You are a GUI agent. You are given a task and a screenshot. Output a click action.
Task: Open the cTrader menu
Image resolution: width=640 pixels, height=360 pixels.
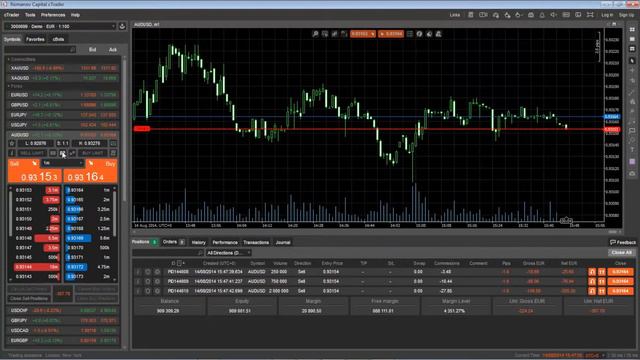point(11,15)
